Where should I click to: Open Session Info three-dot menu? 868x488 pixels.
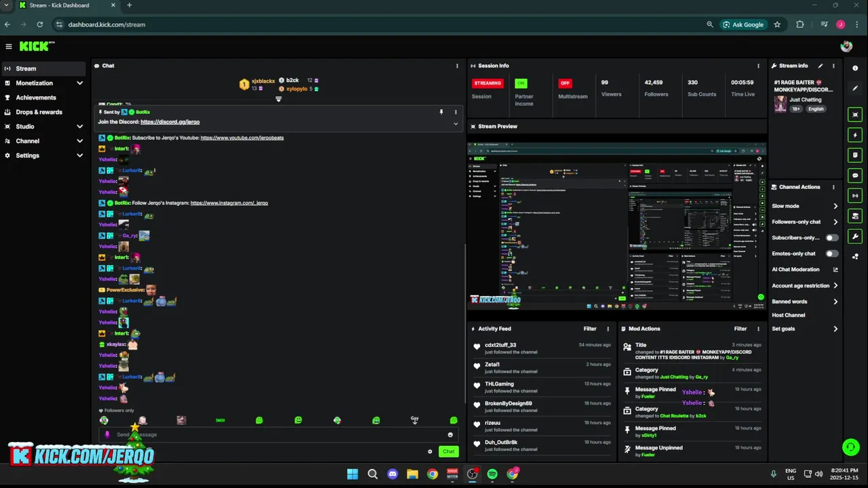[758, 66]
